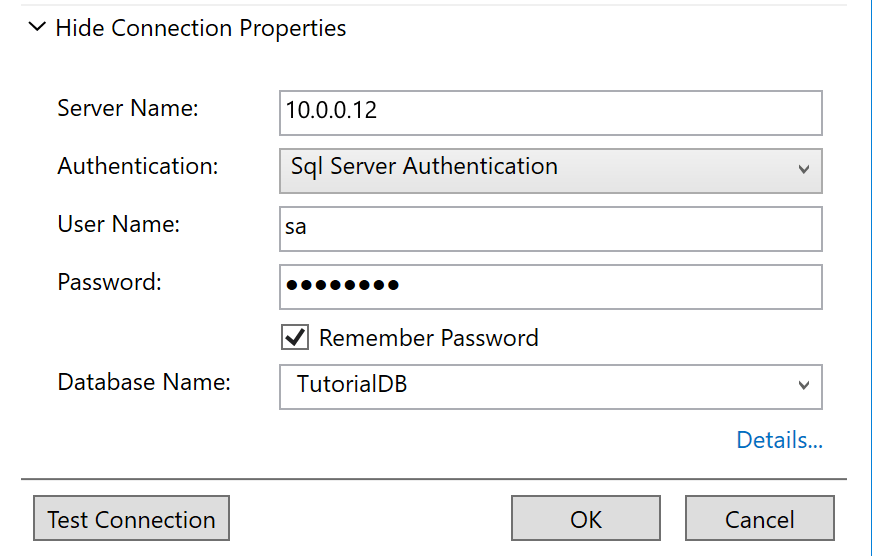872x556 pixels.
Task: Click the Hide Connection Properties heading text
Action: (200, 28)
